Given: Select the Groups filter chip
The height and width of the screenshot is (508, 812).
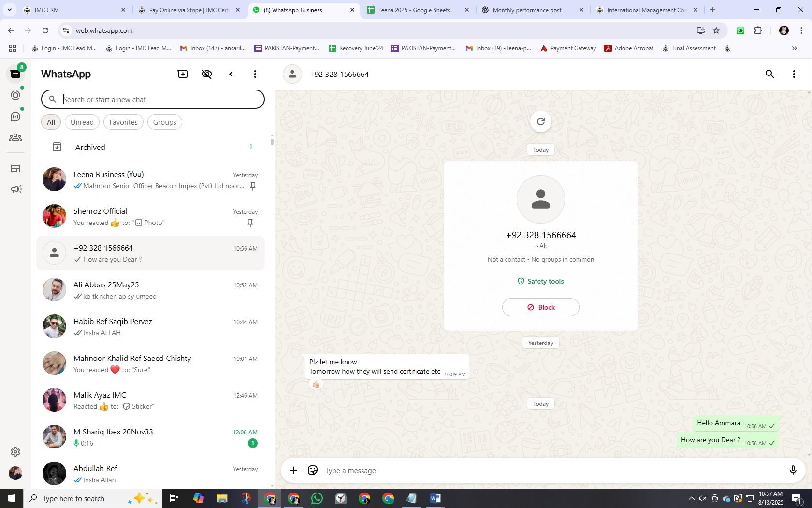Looking at the screenshot, I should (165, 122).
